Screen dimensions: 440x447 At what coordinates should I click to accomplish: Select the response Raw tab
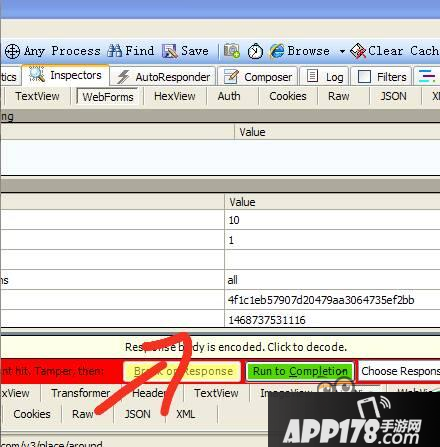point(83,414)
